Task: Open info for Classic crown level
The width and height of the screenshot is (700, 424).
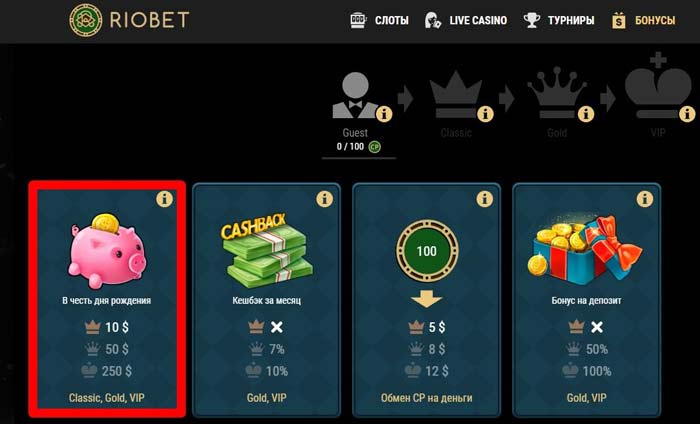Action: click(x=485, y=114)
